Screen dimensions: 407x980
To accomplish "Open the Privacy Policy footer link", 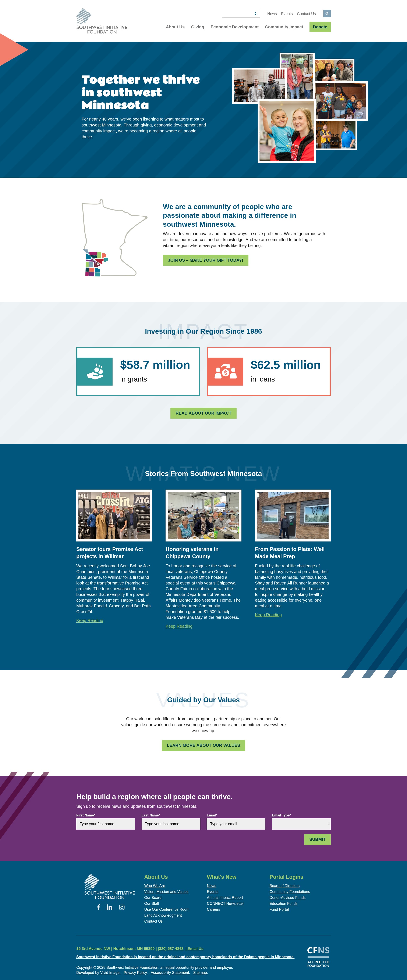I will tap(135, 972).
